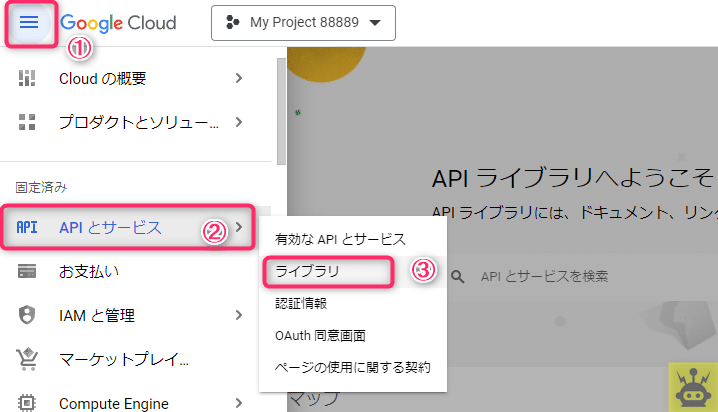The height and width of the screenshot is (412, 718).
Task: Expand the プロダクトとソリュー... chevron
Action: 239,122
